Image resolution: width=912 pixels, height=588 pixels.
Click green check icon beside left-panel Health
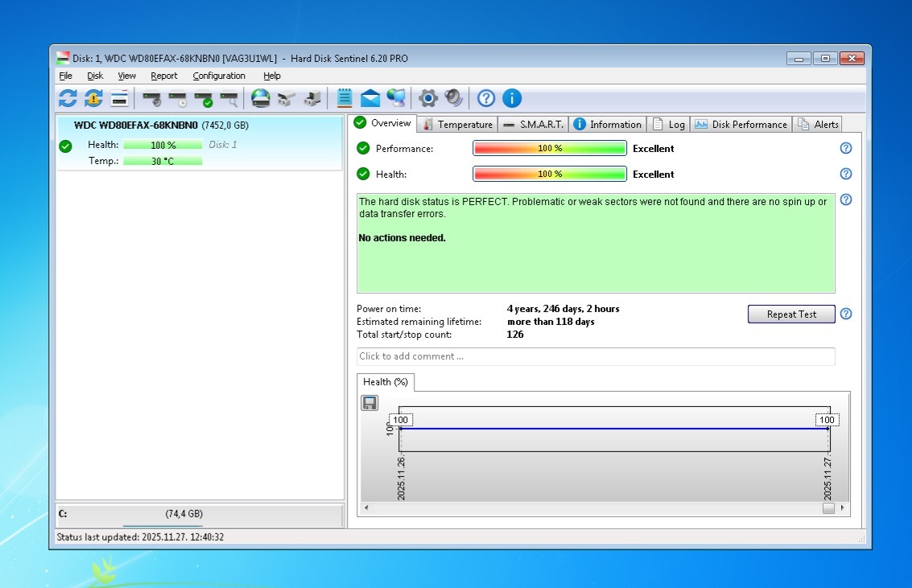coord(66,146)
